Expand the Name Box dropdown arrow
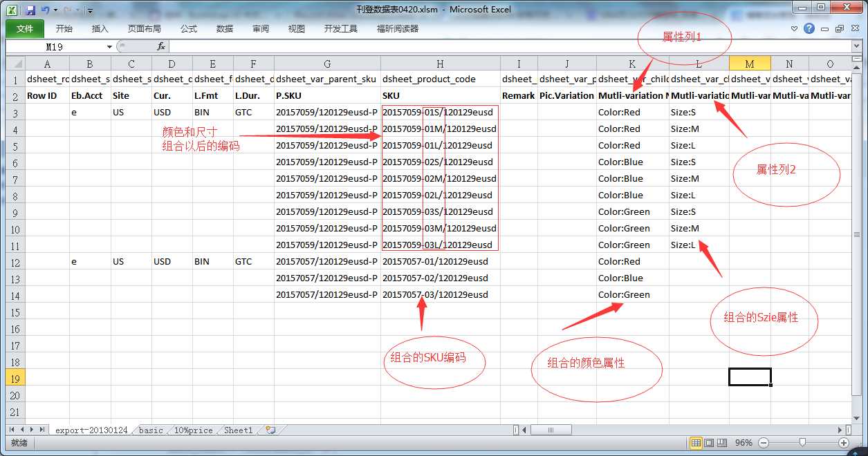 tap(109, 46)
